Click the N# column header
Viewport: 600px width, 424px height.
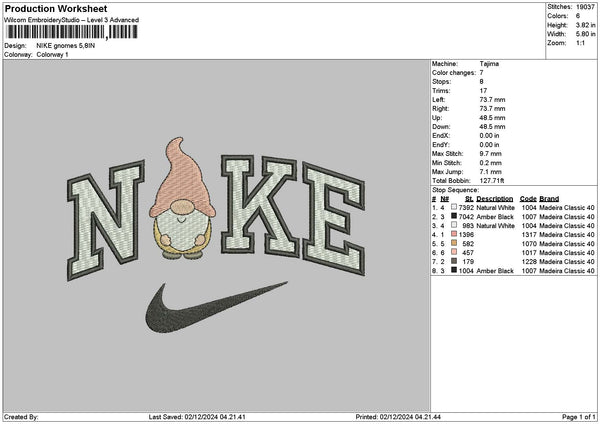[445, 199]
